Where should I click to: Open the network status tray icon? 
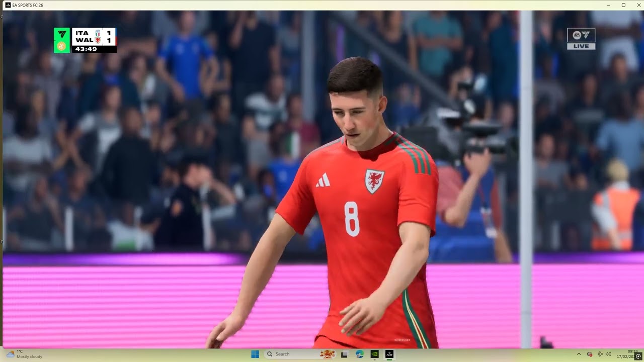600,354
